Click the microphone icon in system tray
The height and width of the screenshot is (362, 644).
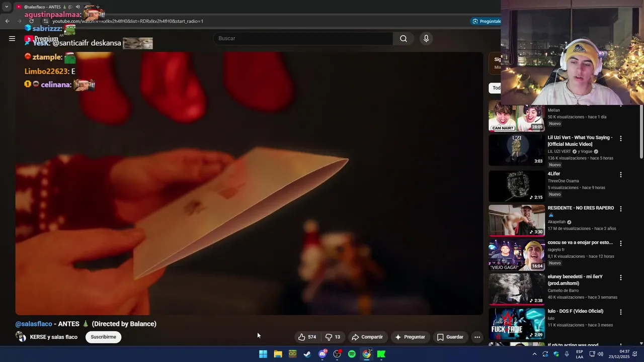point(567,354)
